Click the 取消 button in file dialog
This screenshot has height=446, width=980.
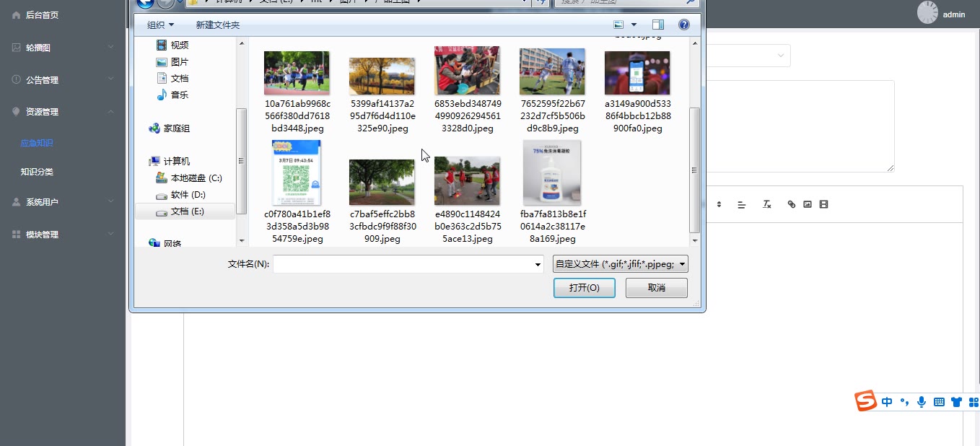[657, 288]
